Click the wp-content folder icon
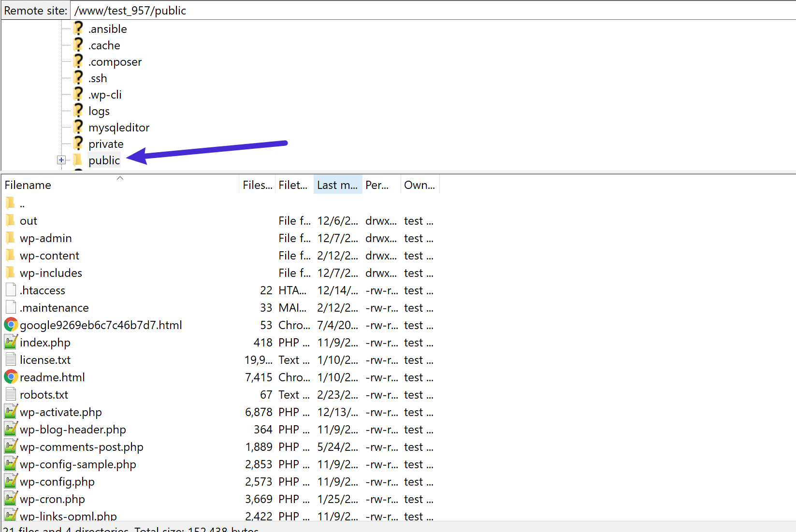This screenshot has width=796, height=532. [x=11, y=255]
